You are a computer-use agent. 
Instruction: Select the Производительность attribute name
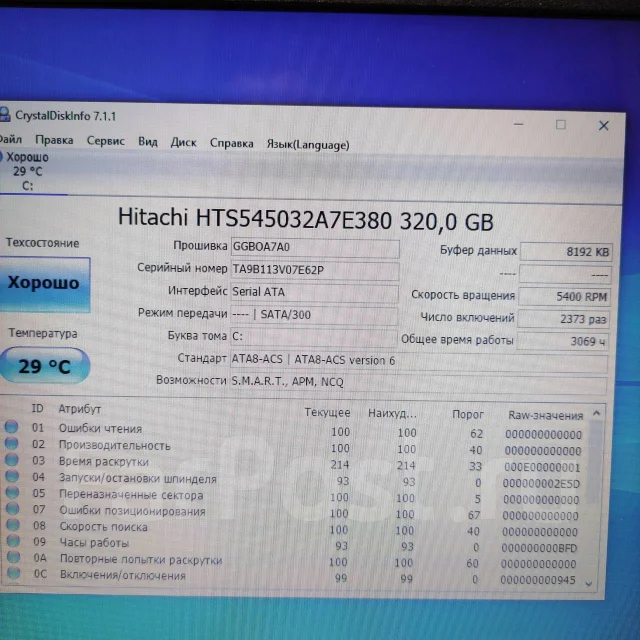click(115, 445)
